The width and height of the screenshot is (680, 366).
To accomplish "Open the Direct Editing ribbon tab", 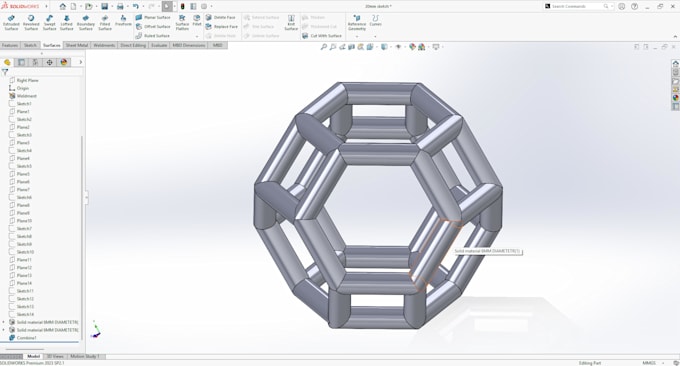I will [133, 45].
